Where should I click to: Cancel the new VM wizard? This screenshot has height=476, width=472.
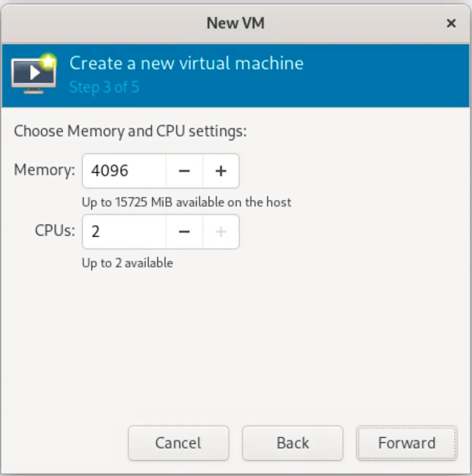pos(179,443)
